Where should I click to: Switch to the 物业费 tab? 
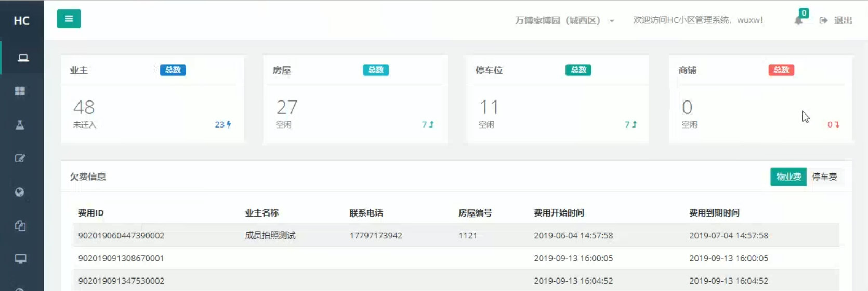pos(788,177)
